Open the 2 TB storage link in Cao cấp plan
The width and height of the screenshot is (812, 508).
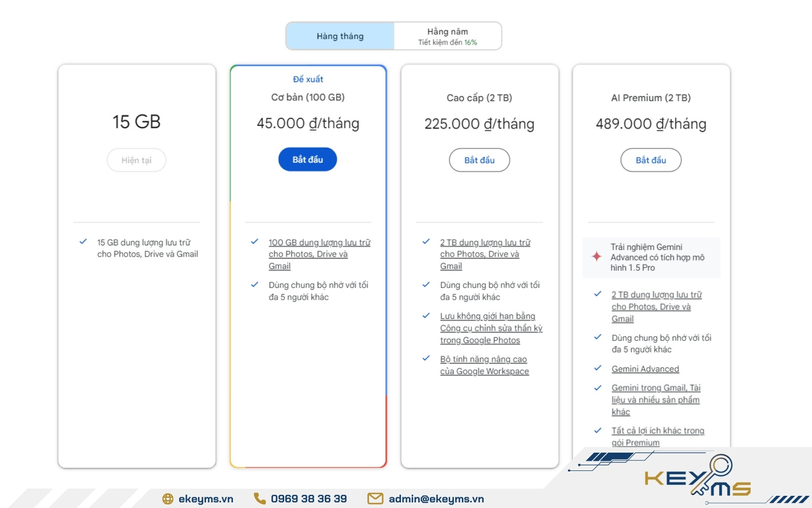click(x=485, y=254)
